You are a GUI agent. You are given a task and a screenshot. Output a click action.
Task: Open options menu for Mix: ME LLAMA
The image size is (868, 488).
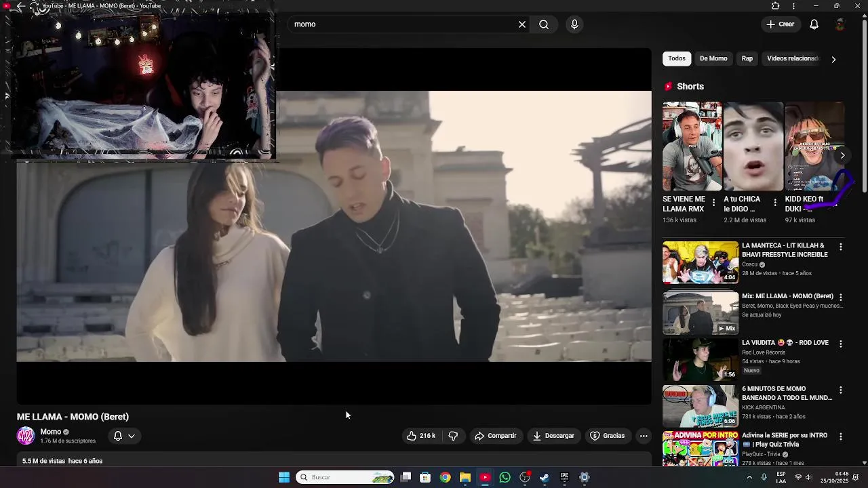[x=841, y=297]
